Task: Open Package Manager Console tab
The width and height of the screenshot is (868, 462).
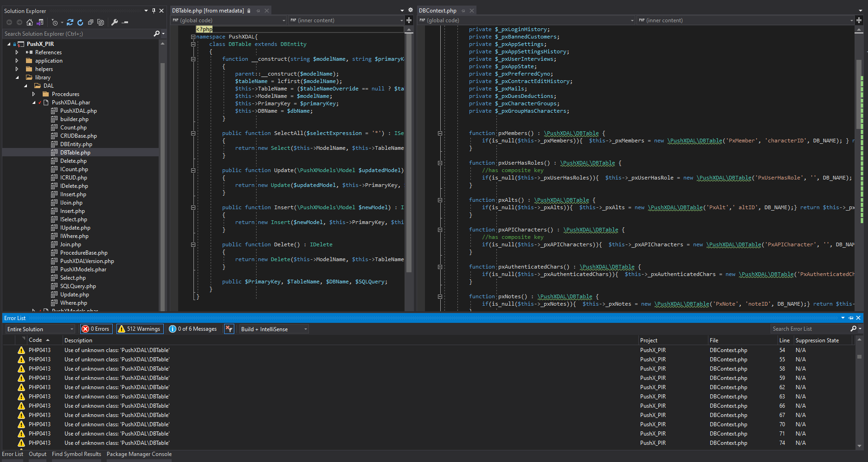Action: click(139, 454)
